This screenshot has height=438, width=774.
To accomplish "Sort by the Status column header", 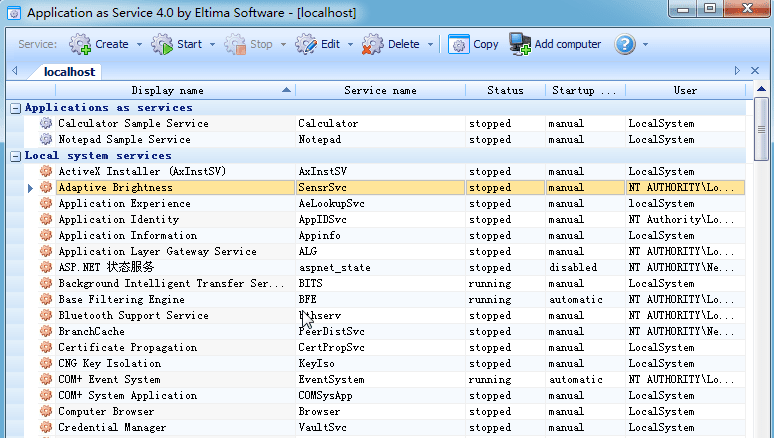I will coord(505,90).
